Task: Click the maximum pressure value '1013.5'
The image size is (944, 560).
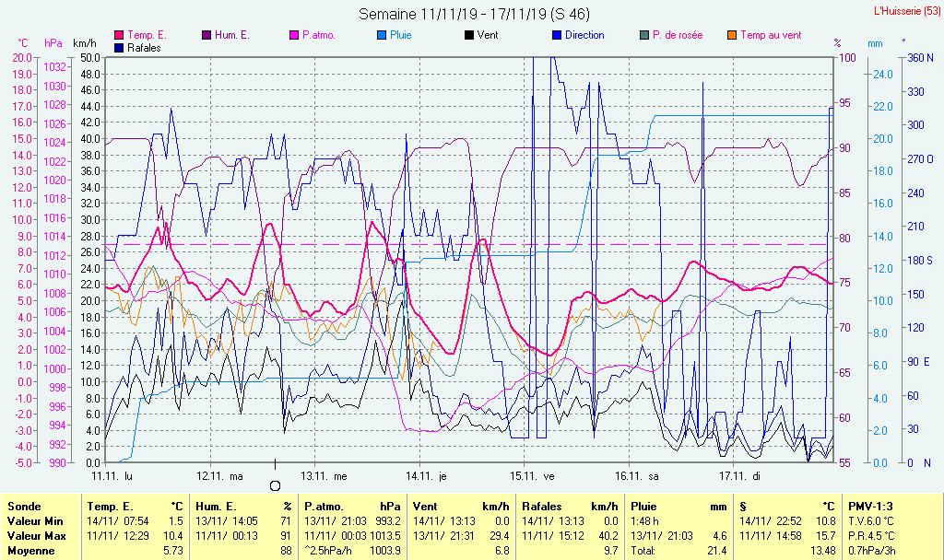Action: tap(385, 536)
